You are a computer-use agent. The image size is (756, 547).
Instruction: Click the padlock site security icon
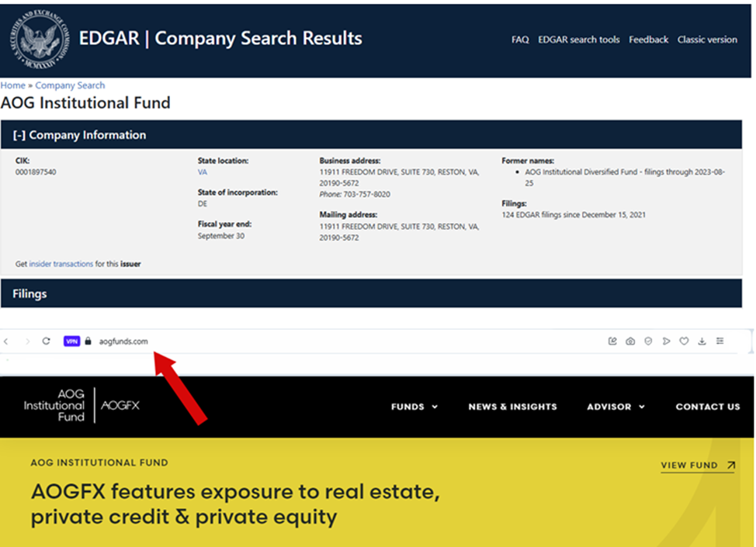88,341
